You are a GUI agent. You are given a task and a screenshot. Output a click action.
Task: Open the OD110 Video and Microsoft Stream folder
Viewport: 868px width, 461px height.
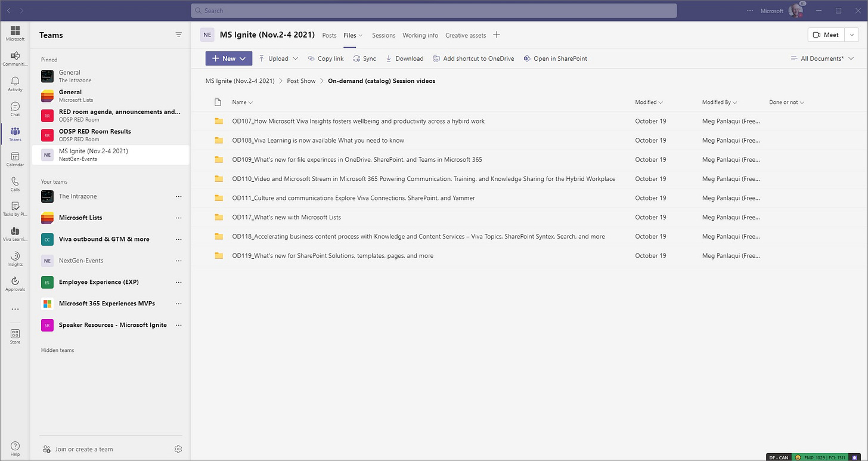[x=424, y=178]
